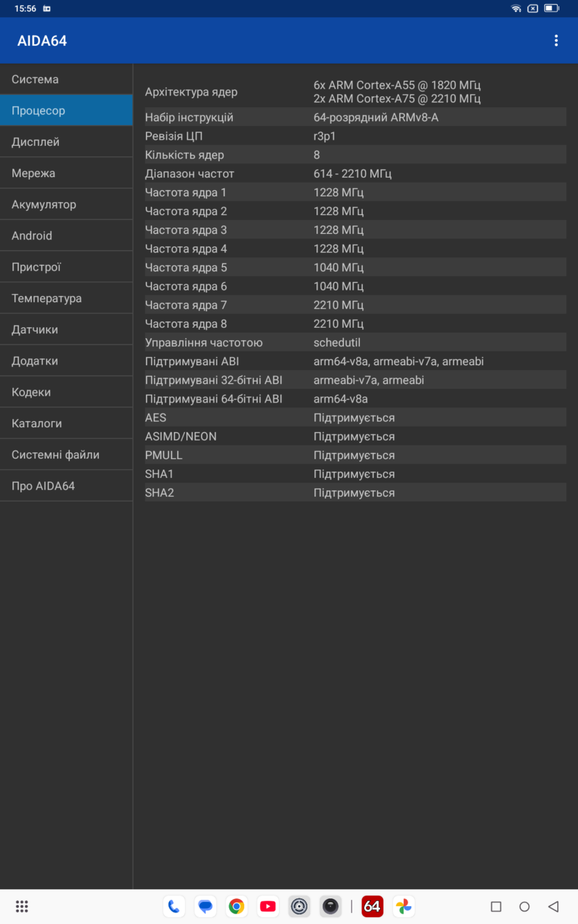
Task: Open the Акумулятор section
Action: [x=66, y=204]
